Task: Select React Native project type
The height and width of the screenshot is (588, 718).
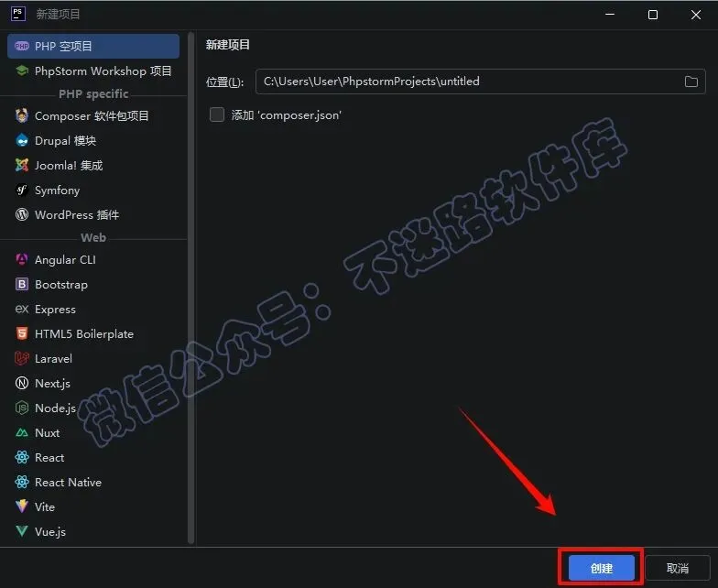Action: coord(93,482)
